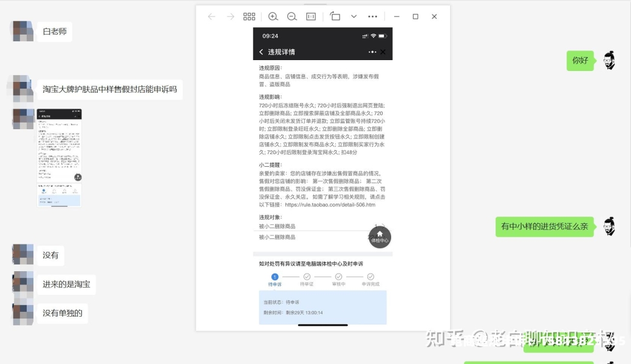Open more options menu in viewer toolbar

coord(373,16)
